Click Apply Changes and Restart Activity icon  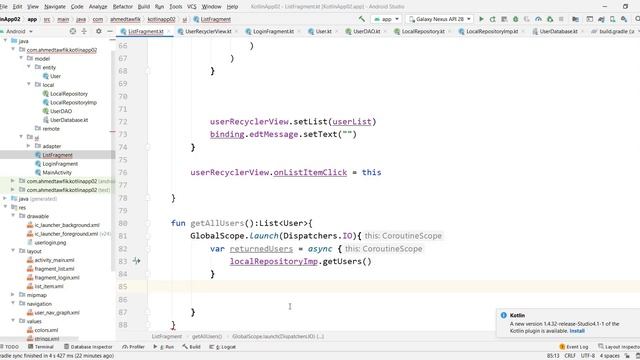click(493, 19)
